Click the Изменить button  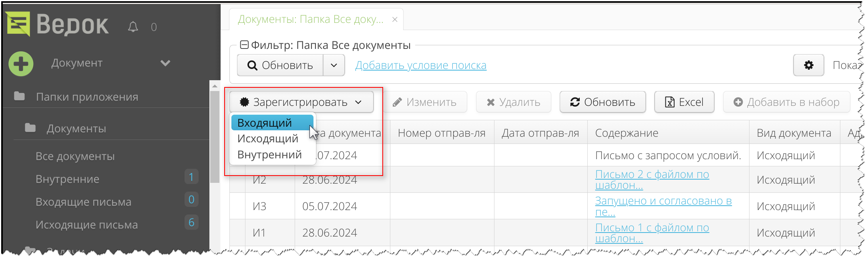tap(424, 102)
